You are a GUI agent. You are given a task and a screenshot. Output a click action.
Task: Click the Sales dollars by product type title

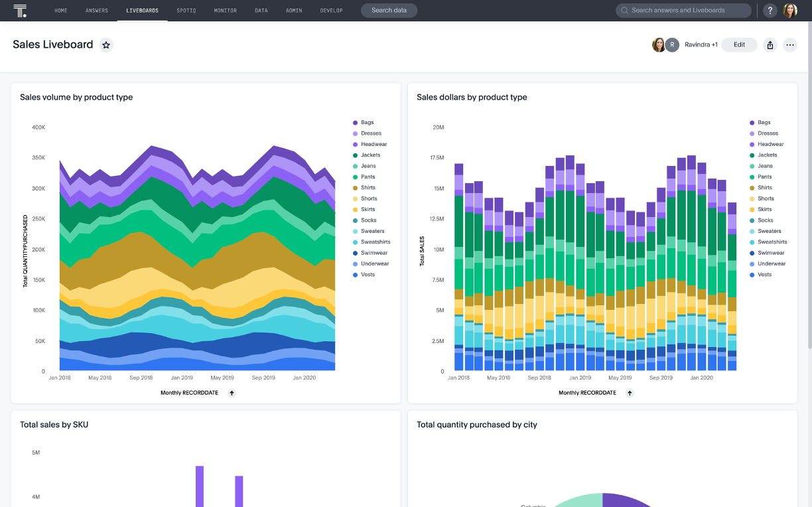coord(472,98)
